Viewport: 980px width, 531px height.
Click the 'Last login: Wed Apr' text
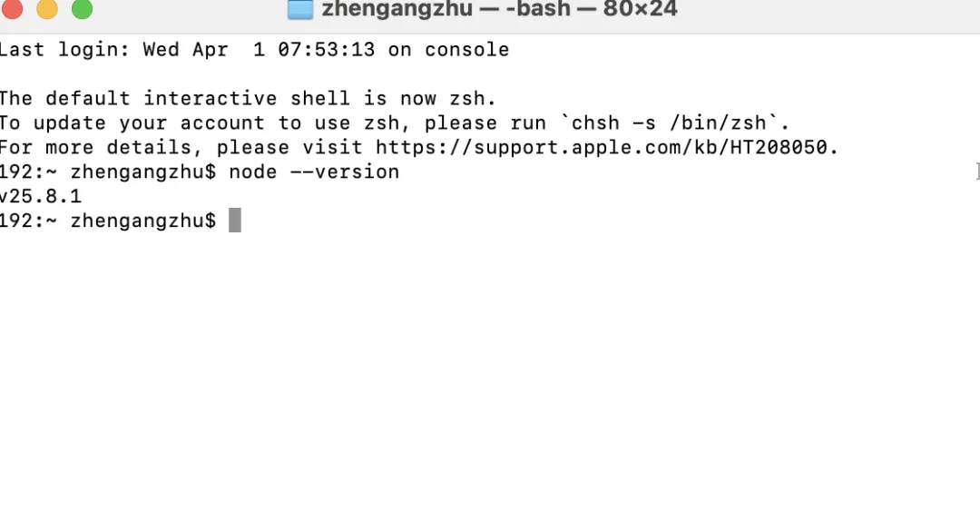point(113,49)
